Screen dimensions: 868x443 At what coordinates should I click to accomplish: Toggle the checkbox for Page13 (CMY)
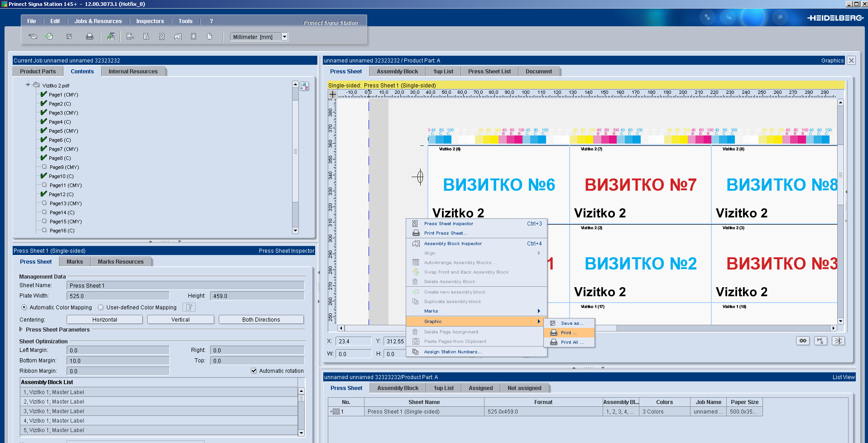click(x=44, y=203)
